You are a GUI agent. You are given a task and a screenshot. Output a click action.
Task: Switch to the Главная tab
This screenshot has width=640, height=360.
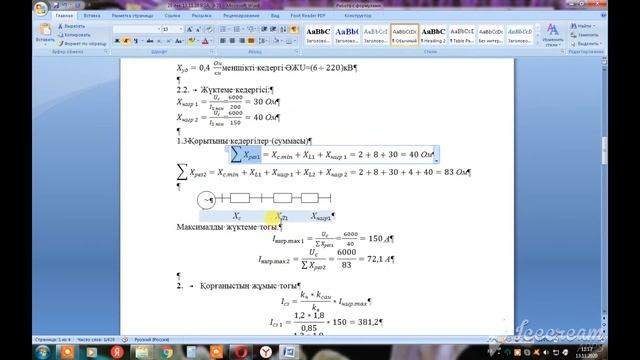(x=64, y=16)
